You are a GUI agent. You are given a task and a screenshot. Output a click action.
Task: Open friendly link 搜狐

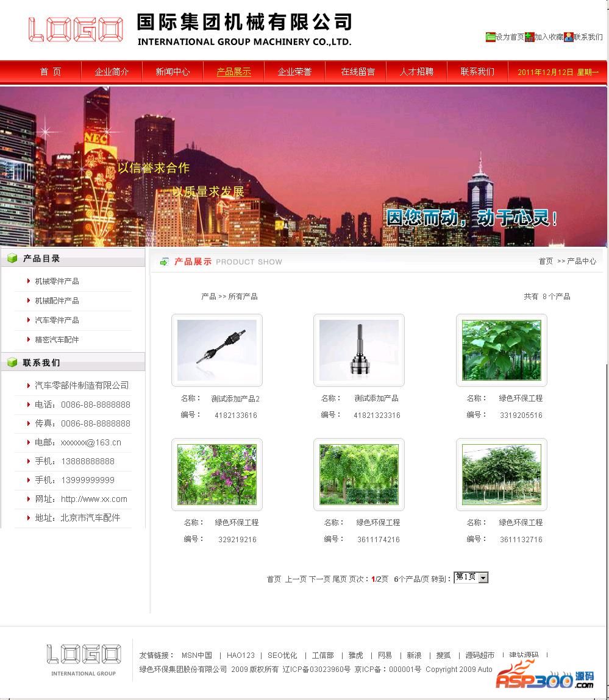pos(443,656)
